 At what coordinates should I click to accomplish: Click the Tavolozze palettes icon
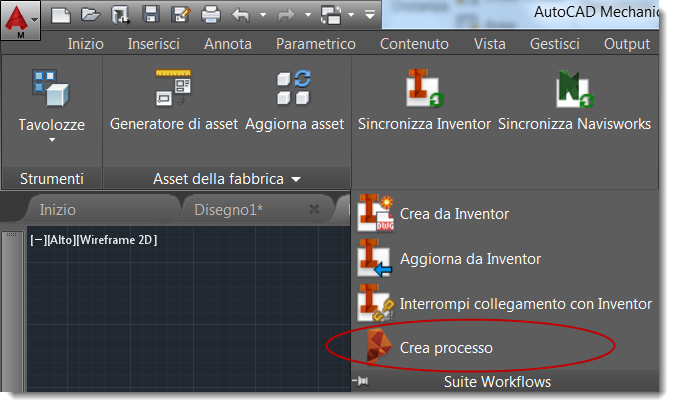coord(51,88)
